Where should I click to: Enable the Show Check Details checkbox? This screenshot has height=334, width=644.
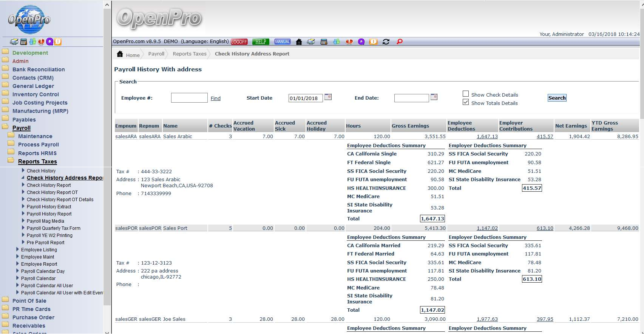tap(466, 94)
